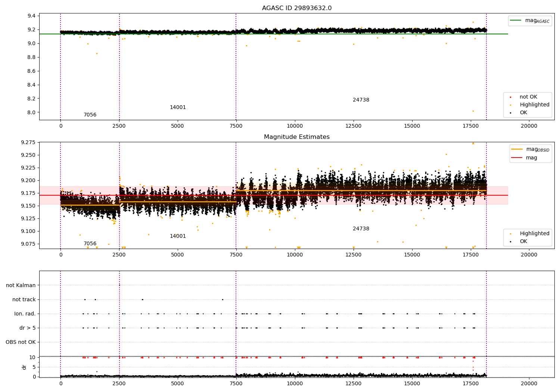Click the '9.075' y-axis tick label
The height and width of the screenshot is (392, 560).
click(x=29, y=244)
